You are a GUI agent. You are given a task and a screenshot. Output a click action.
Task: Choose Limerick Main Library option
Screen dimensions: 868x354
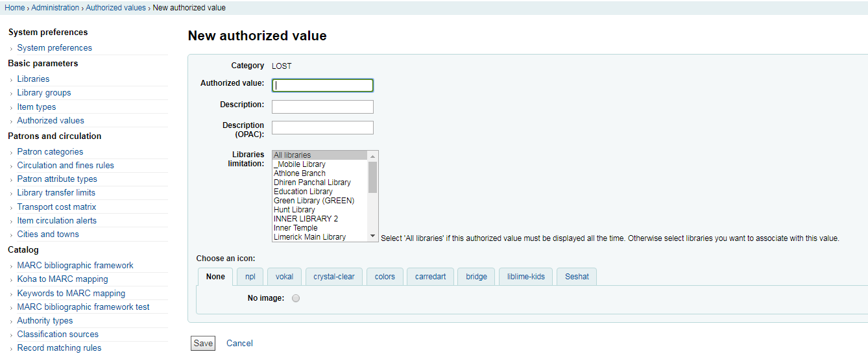(x=320, y=237)
